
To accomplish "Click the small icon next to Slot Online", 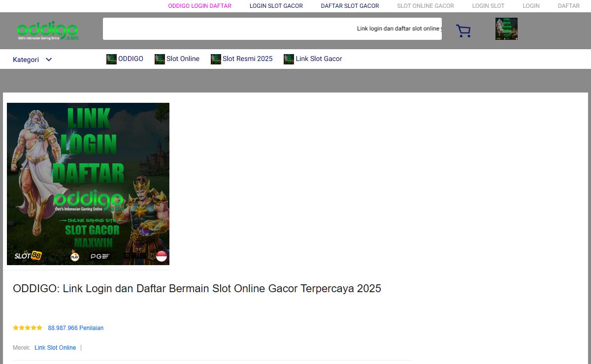I will click(x=160, y=59).
